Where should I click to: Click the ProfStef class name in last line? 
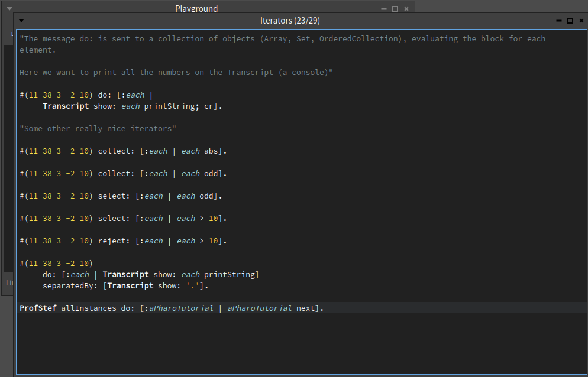tap(38, 308)
